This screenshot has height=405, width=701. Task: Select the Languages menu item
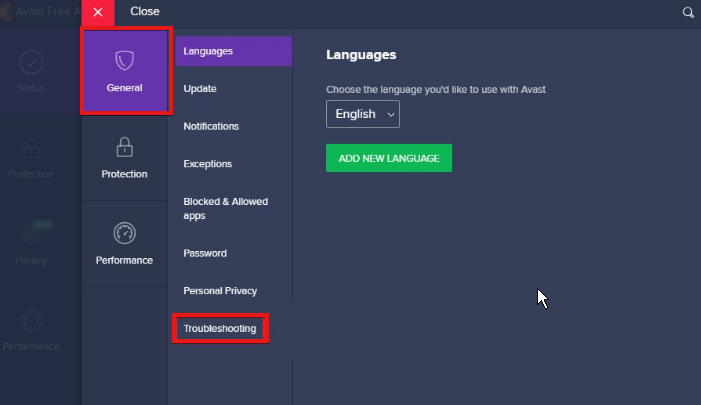(x=233, y=51)
